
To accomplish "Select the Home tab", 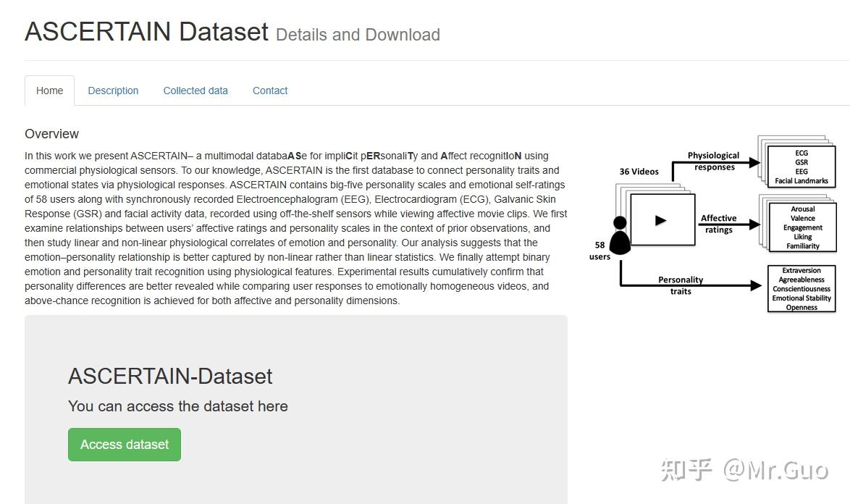I will coord(49,91).
